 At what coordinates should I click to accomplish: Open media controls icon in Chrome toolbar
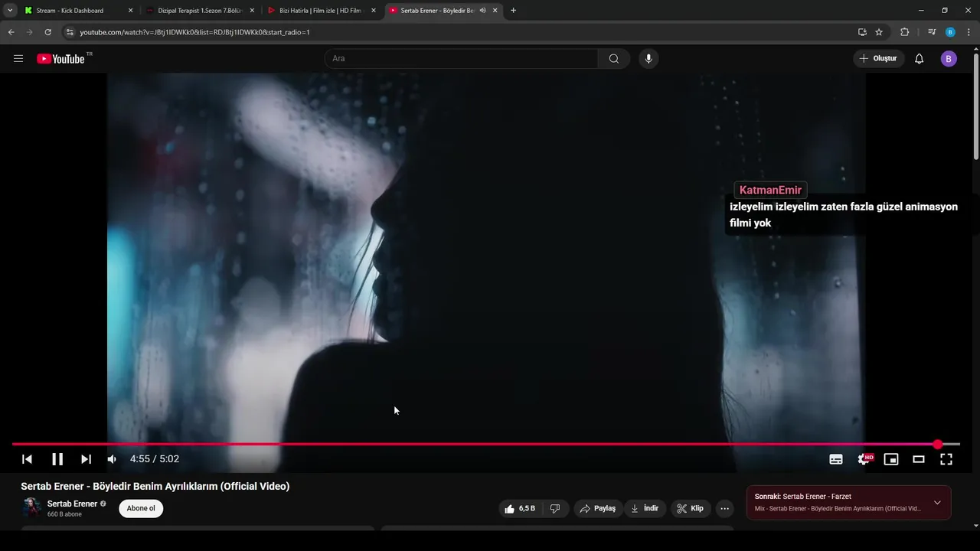932,32
